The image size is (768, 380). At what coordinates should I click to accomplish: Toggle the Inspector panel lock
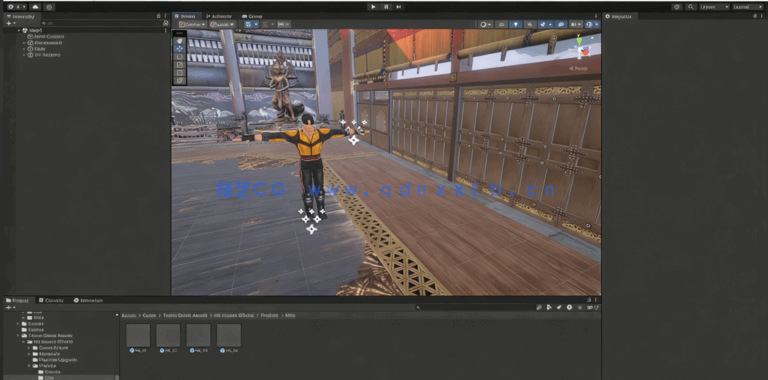pos(755,16)
